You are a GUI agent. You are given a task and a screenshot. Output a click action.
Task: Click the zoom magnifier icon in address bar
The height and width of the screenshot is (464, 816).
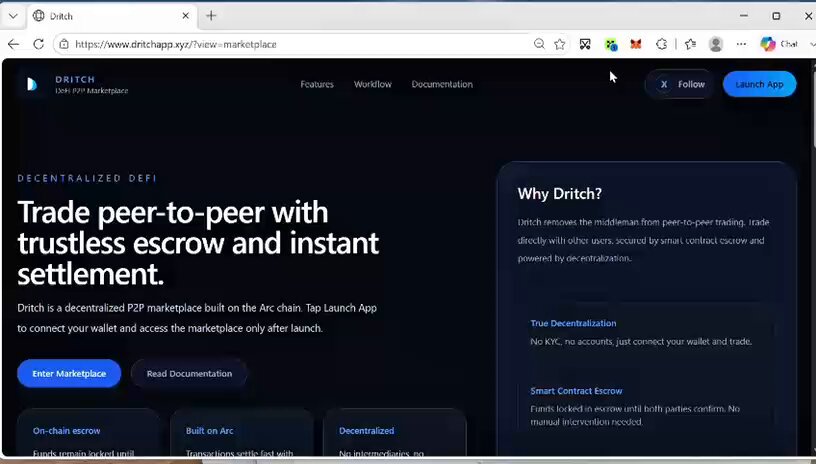(x=539, y=44)
